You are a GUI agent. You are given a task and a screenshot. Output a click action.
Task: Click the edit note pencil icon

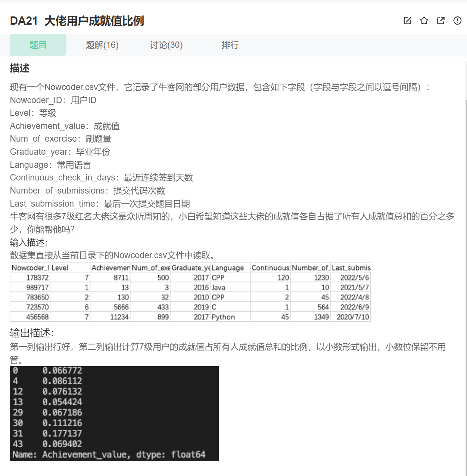(407, 21)
